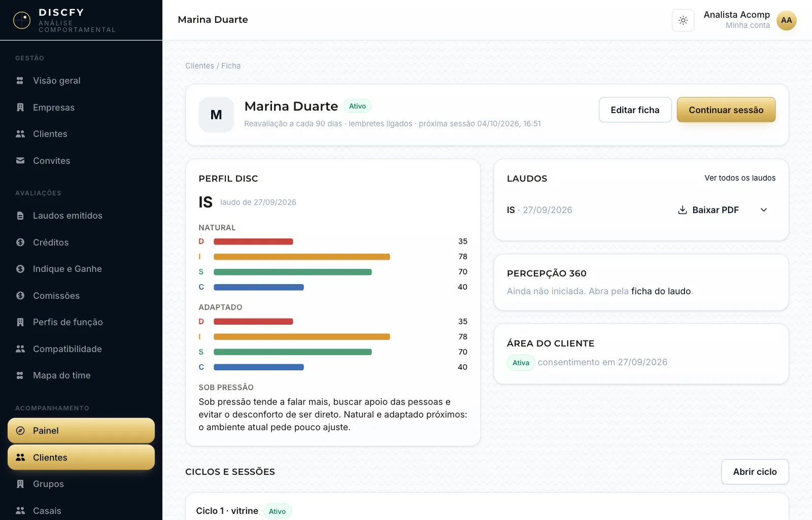Click the Casais people icon
812x520 pixels.
point(20,511)
